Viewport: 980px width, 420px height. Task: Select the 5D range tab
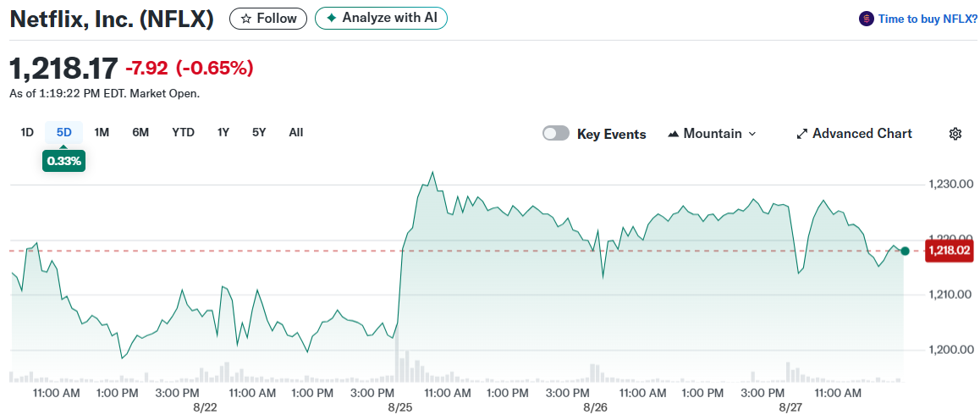point(63,132)
